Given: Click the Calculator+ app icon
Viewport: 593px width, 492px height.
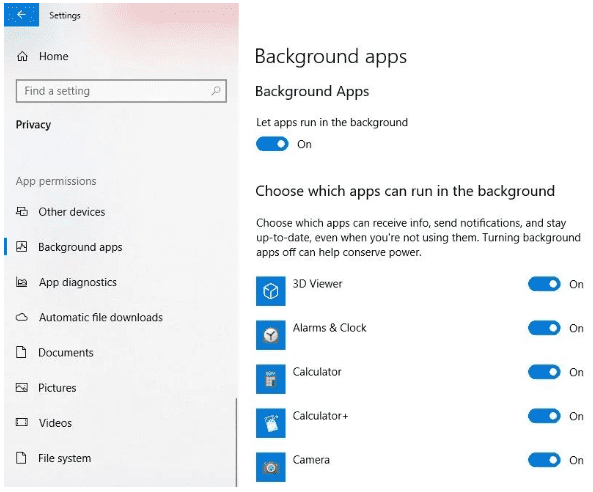Looking at the screenshot, I should coord(270,423).
